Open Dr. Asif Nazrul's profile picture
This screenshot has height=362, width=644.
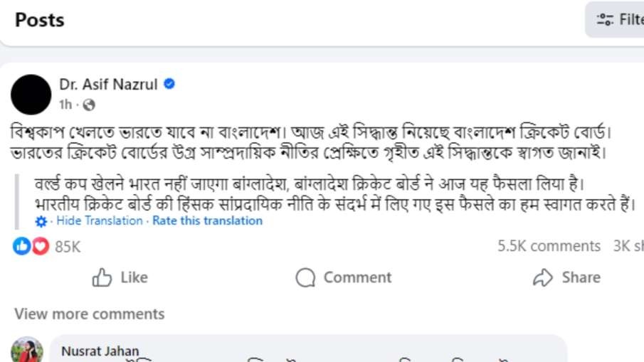pyautogui.click(x=31, y=95)
